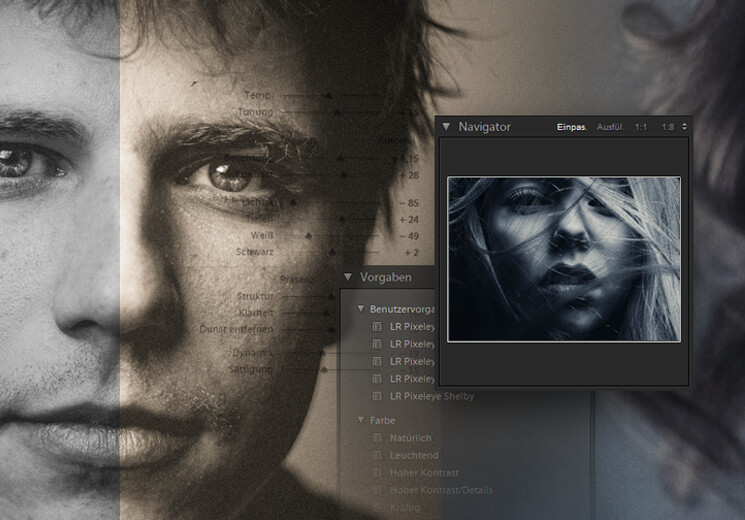Viewport: 745px width, 520px height.
Task: Click the Lichter slider handle
Action: pos(293,203)
